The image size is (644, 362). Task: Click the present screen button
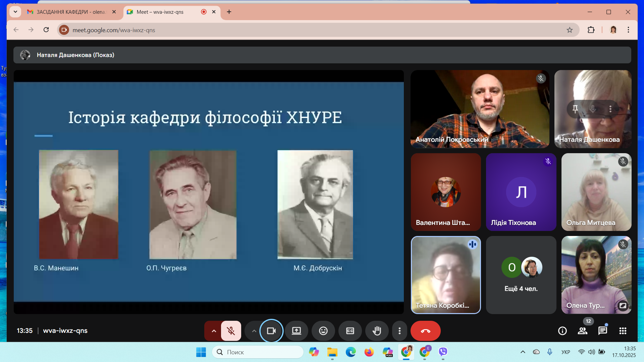click(x=296, y=331)
